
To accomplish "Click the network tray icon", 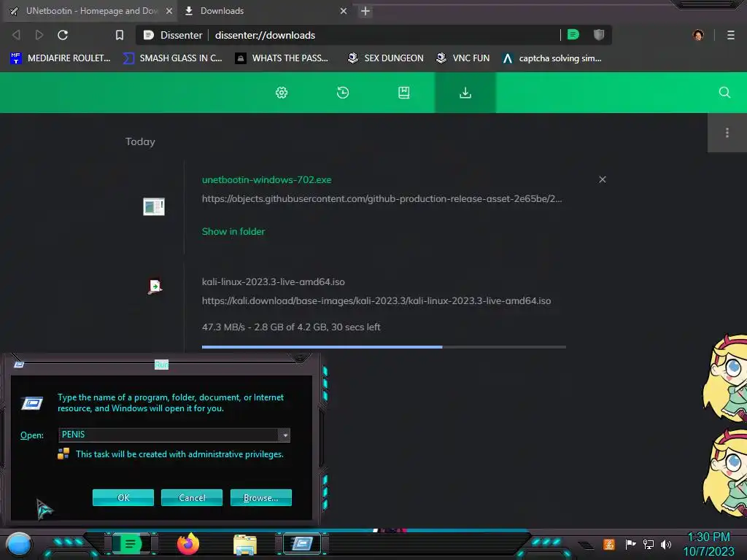I will (649, 544).
